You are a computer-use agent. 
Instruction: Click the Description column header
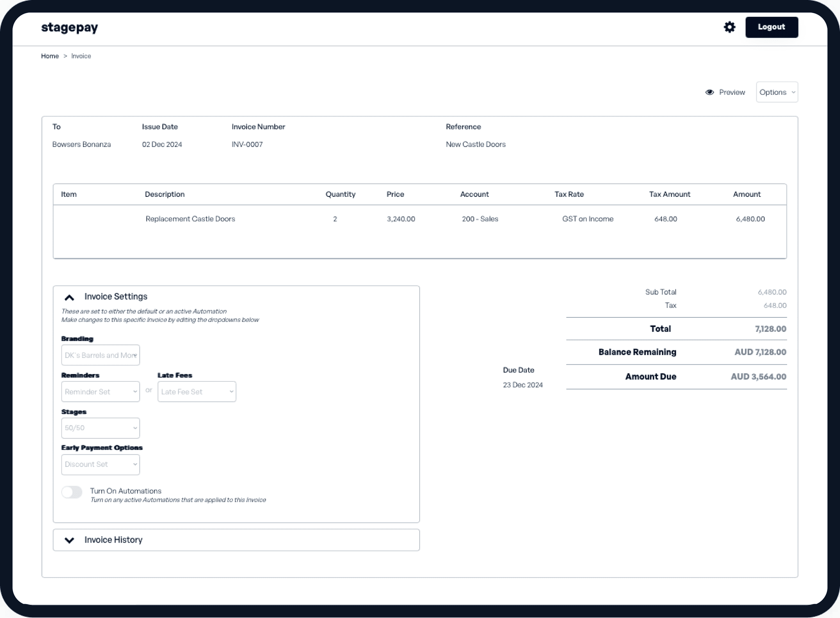tap(164, 194)
